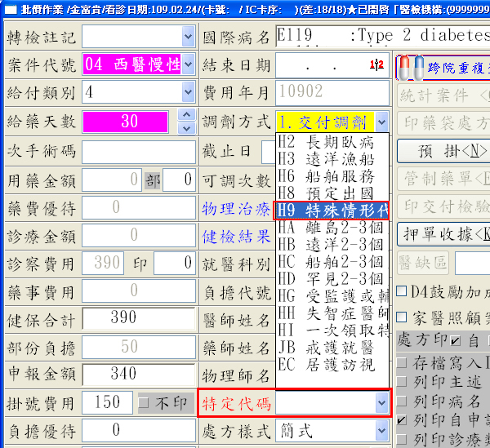This screenshot has height=448, width=490.
Task: Open the 特定代碼 dropdown arrow
Action: pos(381,402)
